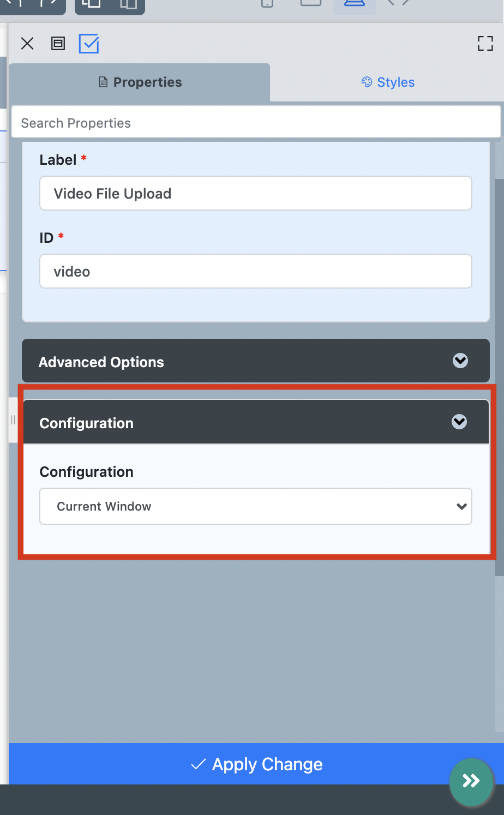Switch to the Properties tab

click(140, 82)
